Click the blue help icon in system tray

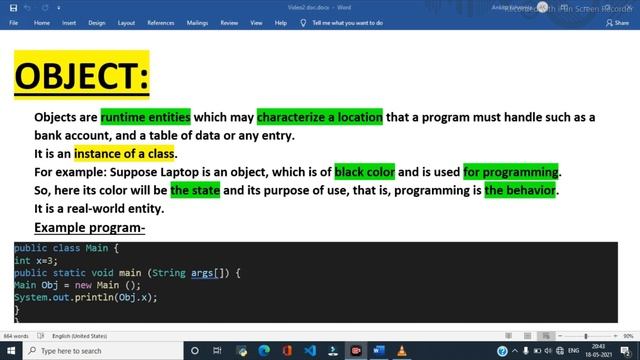(x=502, y=351)
